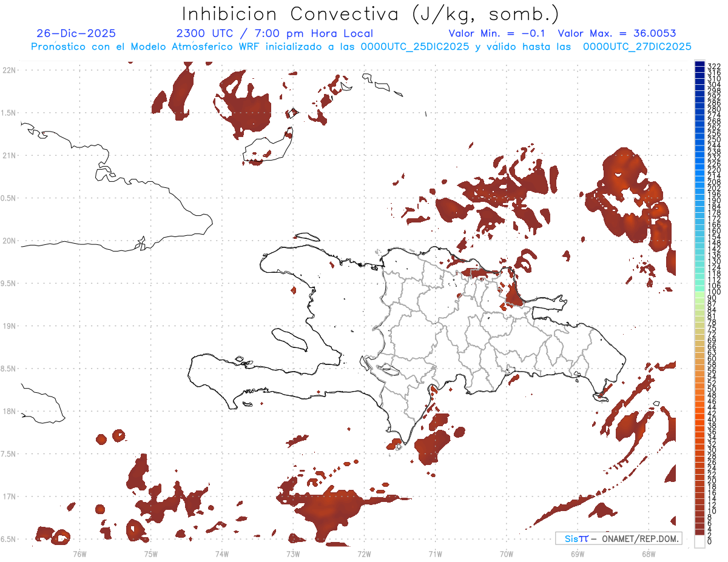Click the '30' value on the color scale
This screenshot has width=728, height=562.
tap(712, 450)
